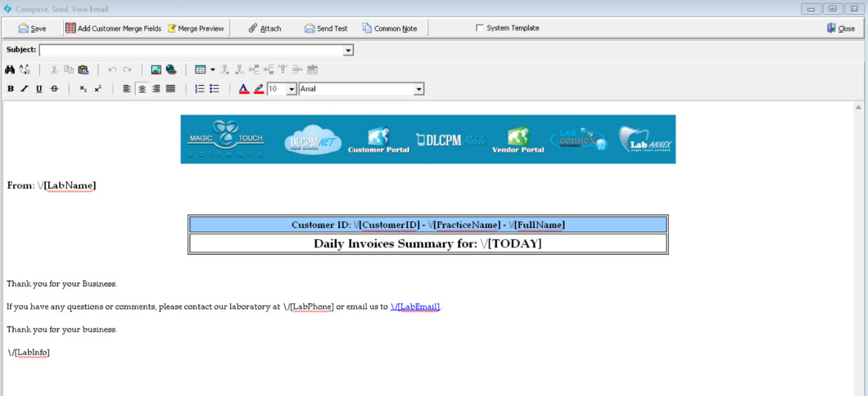Choose the font color red A swatch
This screenshot has width=868, height=396.
[x=244, y=89]
